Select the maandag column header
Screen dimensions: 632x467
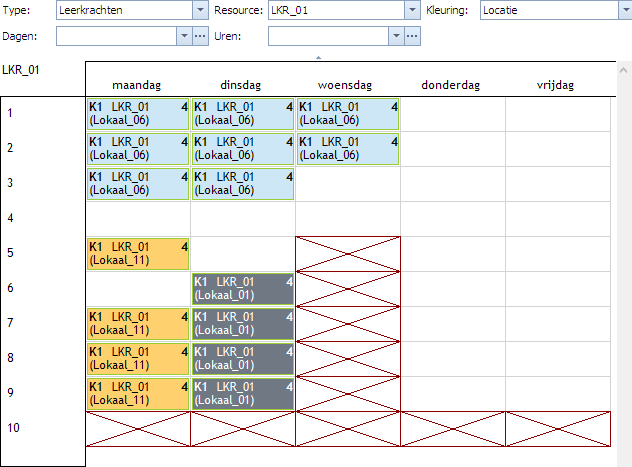click(x=137, y=85)
